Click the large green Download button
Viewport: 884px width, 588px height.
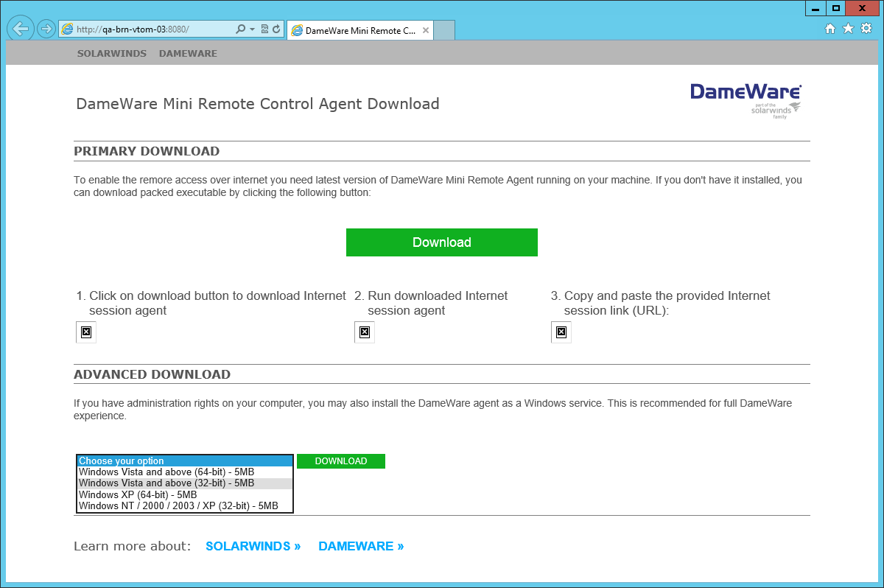[x=442, y=242]
